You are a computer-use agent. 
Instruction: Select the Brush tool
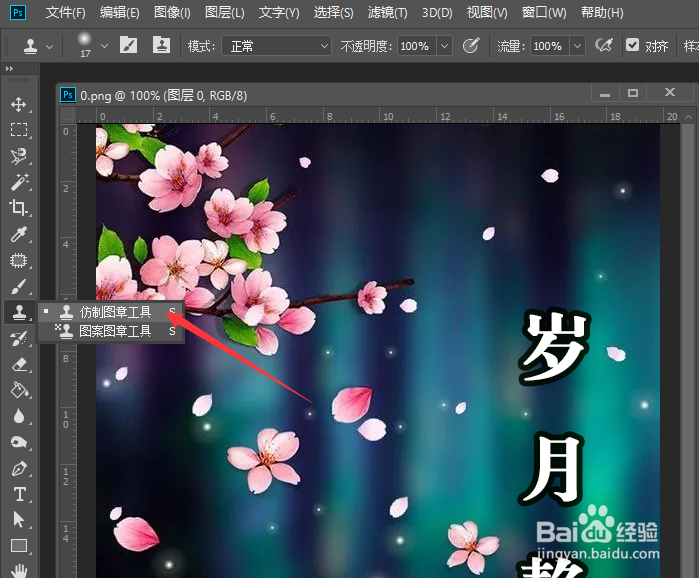pos(18,286)
